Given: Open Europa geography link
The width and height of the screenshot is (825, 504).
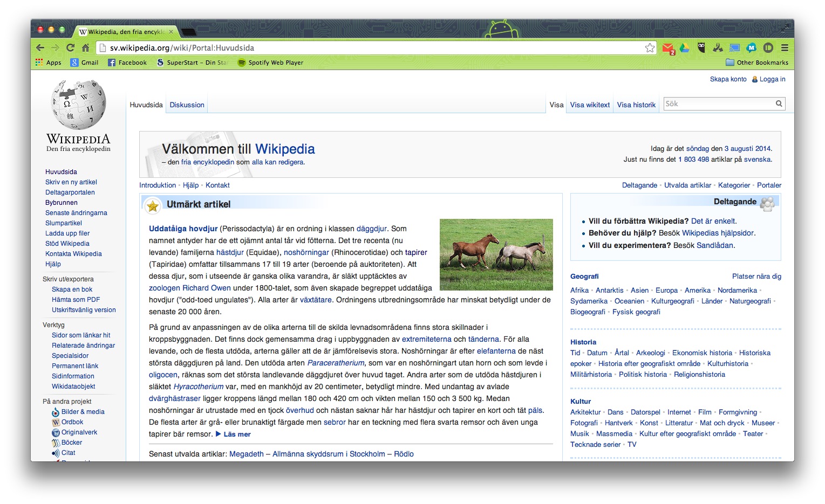Looking at the screenshot, I should pyautogui.click(x=666, y=291).
